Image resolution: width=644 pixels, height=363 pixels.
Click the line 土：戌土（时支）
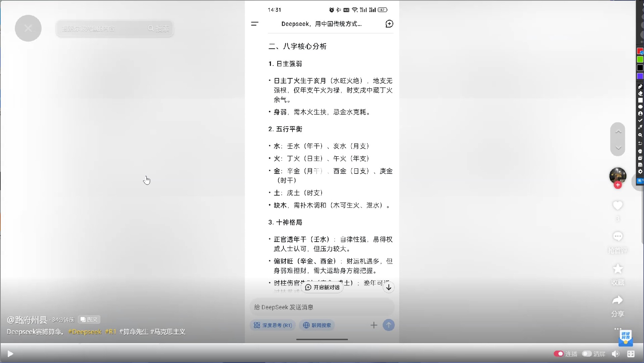(298, 193)
